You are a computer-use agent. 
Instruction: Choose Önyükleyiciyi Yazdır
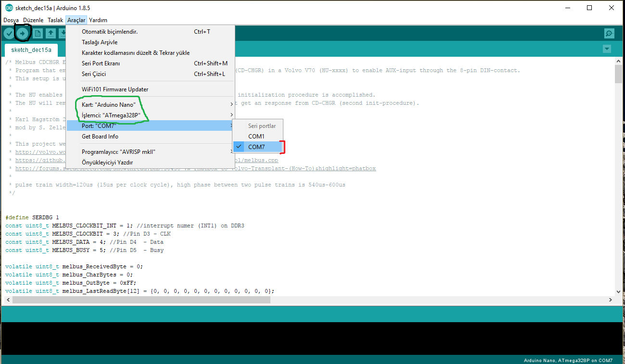point(150,163)
